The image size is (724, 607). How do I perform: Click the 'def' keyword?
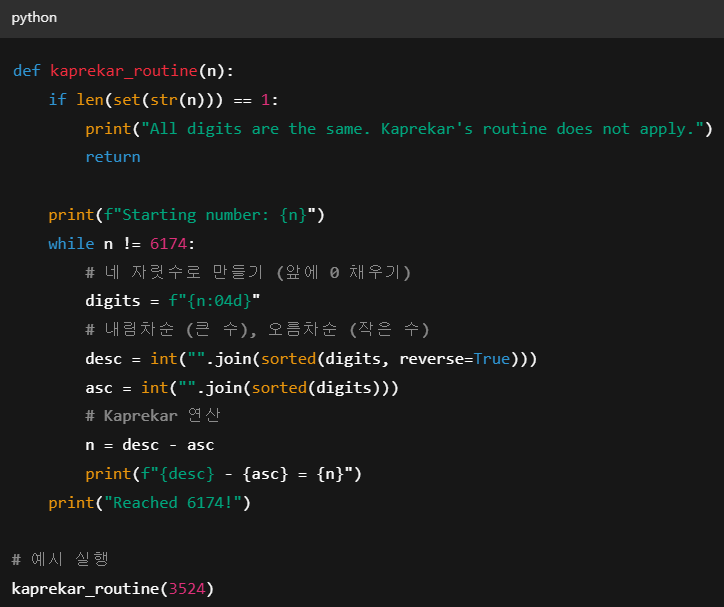click(x=27, y=71)
